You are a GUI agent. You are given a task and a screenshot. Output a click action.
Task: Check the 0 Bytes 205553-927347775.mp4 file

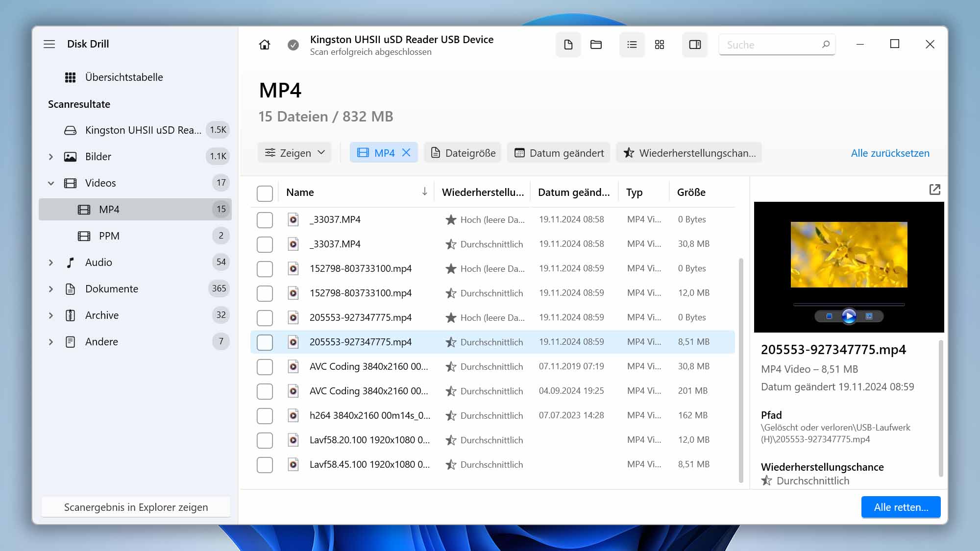tap(265, 318)
